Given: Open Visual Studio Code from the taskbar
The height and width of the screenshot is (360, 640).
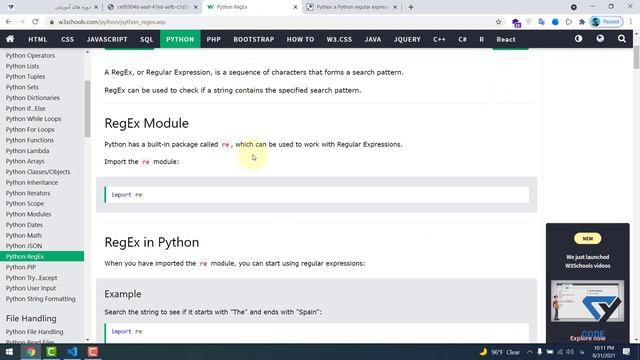Looking at the screenshot, I should [72, 352].
